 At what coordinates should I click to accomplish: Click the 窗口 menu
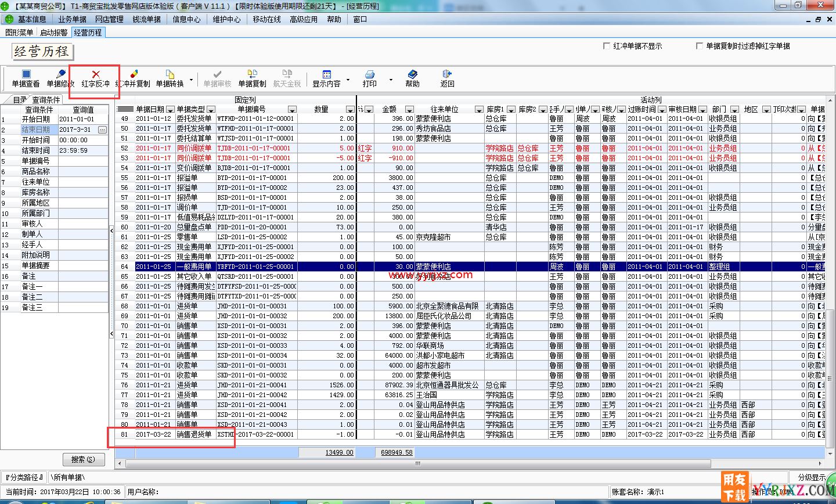pos(360,19)
